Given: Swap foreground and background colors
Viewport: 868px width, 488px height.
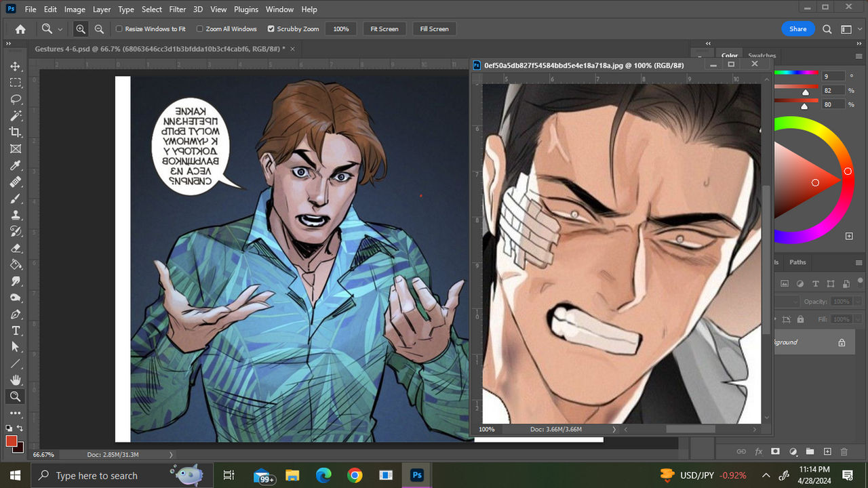Looking at the screenshot, I should (20, 428).
